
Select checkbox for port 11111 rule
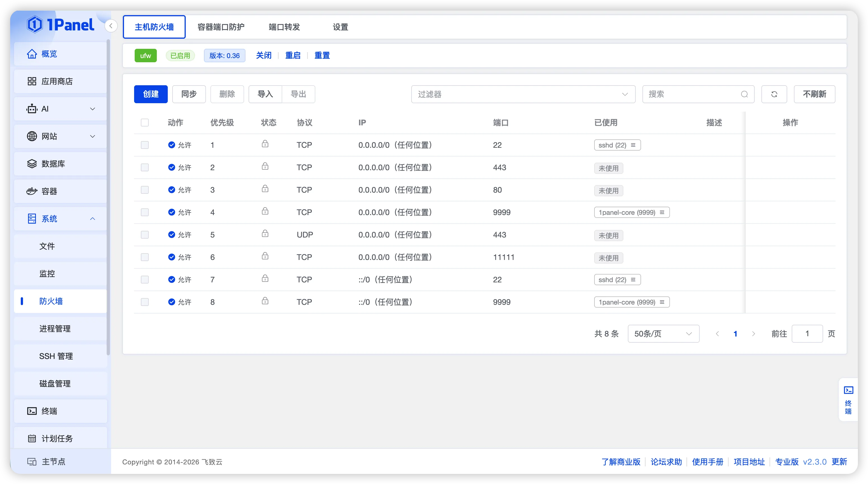tap(144, 257)
